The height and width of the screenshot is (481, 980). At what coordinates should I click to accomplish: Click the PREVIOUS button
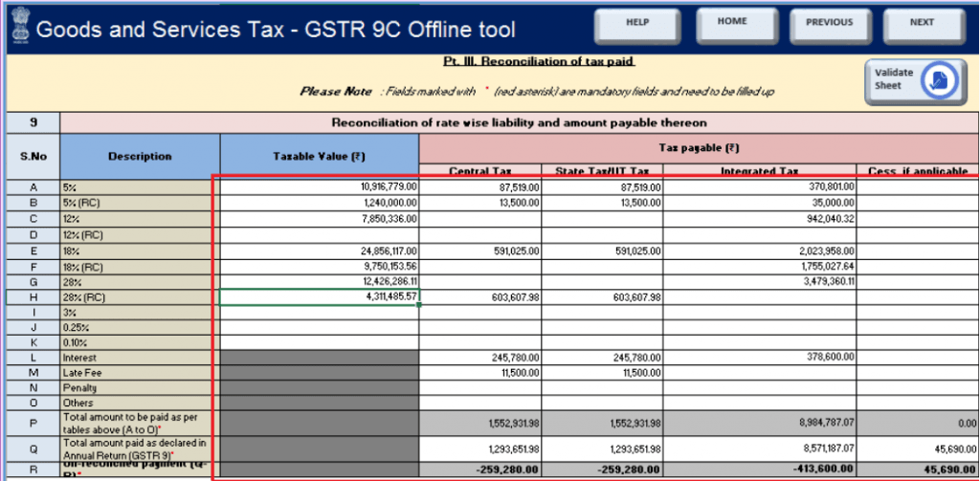pos(829,26)
